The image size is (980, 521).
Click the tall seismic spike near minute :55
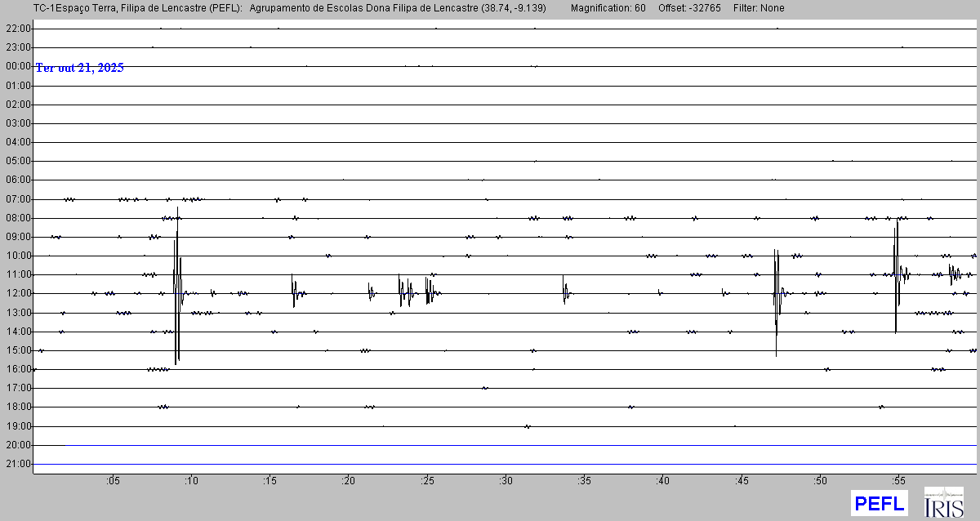pyautogui.click(x=897, y=274)
